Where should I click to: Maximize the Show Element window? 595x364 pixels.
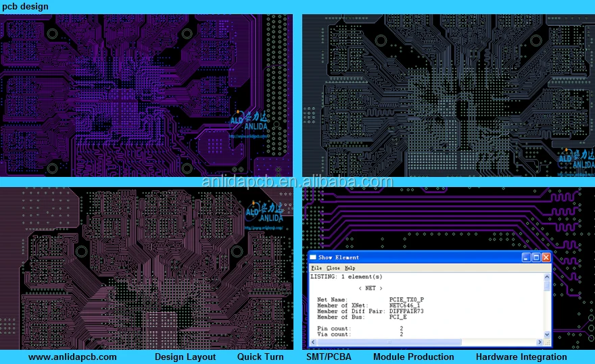pyautogui.click(x=536, y=257)
